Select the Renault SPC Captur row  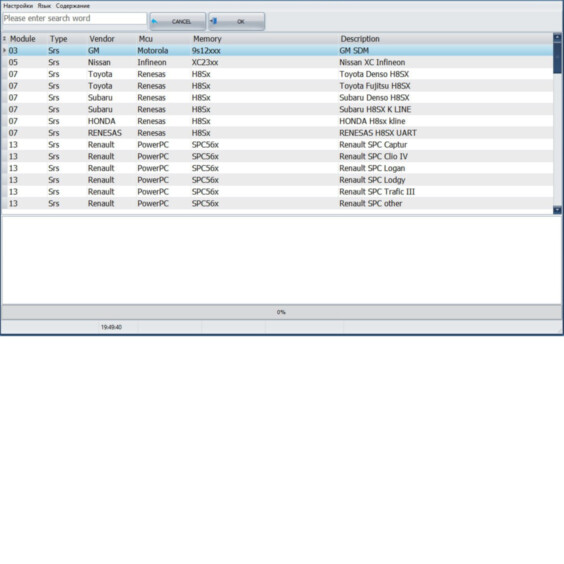[277, 145]
